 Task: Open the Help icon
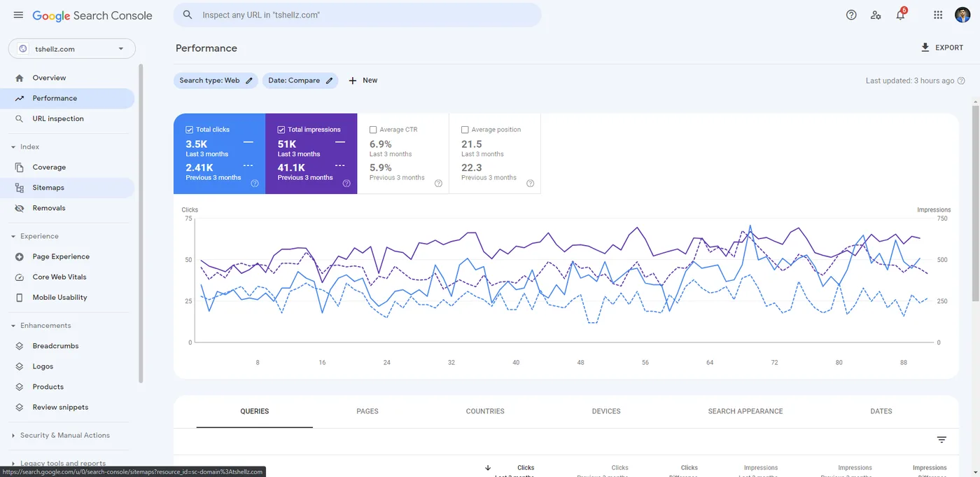[x=851, y=15]
